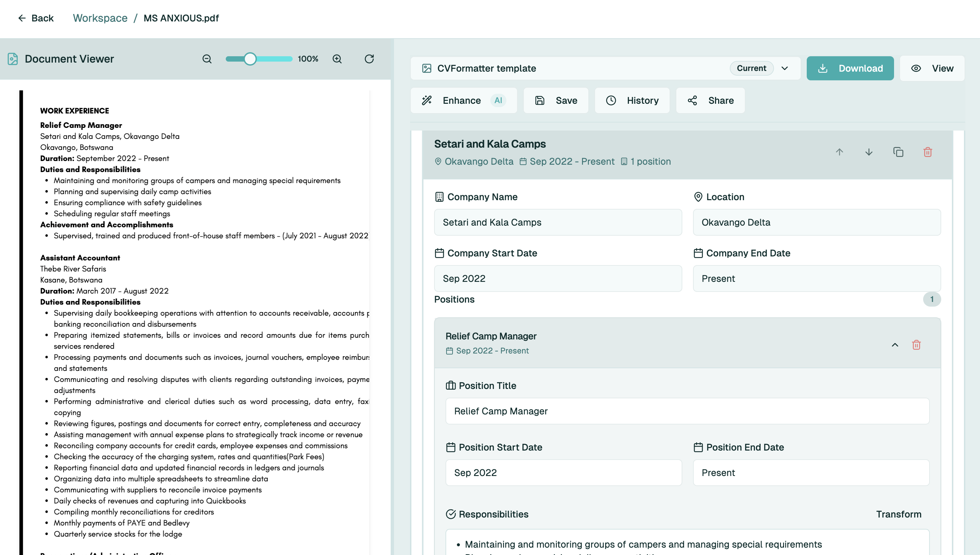Click the Workspace breadcrumb link
This screenshot has width=980, height=555.
(100, 18)
